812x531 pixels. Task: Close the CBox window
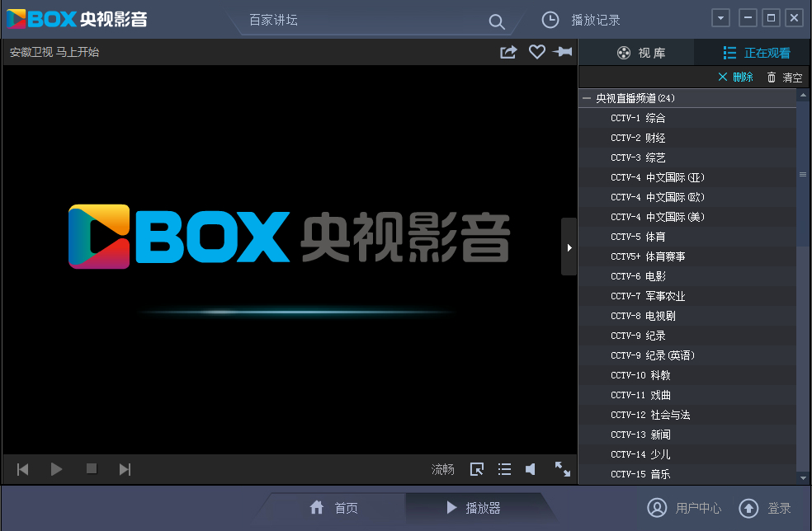[794, 18]
